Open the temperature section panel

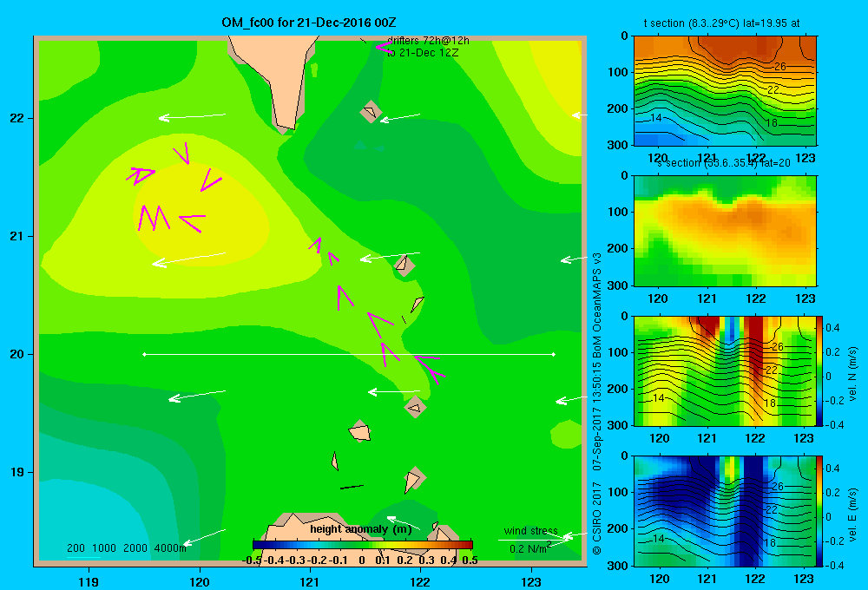(725, 91)
